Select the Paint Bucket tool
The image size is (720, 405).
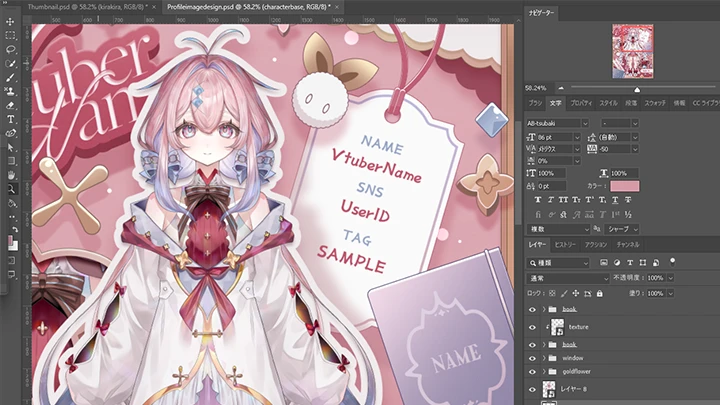tap(10, 203)
